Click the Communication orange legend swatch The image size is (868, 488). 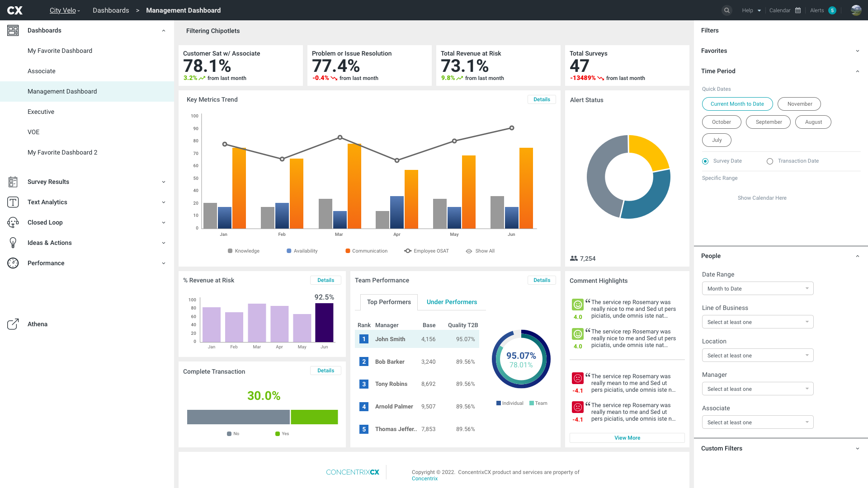348,251
